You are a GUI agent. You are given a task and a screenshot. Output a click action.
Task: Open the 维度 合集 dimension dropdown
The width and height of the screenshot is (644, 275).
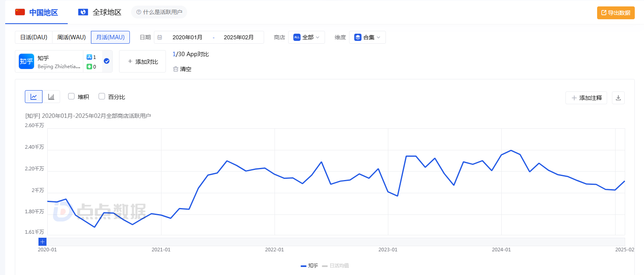(367, 37)
